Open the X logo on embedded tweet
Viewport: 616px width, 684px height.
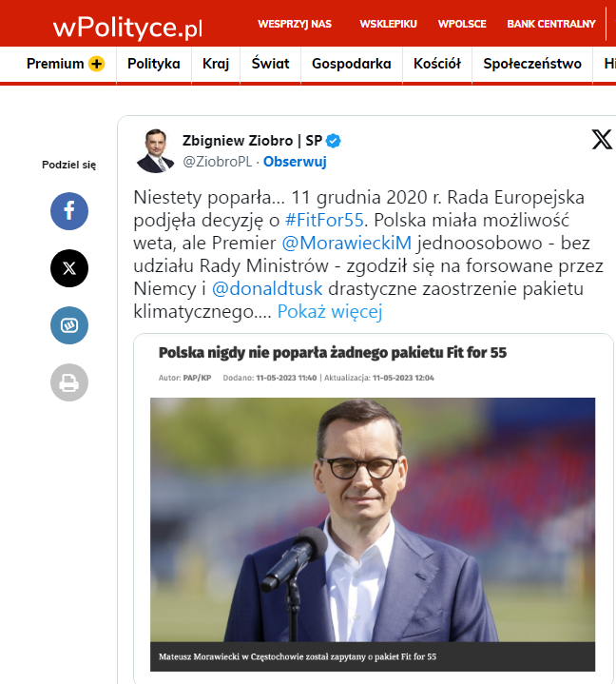click(602, 140)
